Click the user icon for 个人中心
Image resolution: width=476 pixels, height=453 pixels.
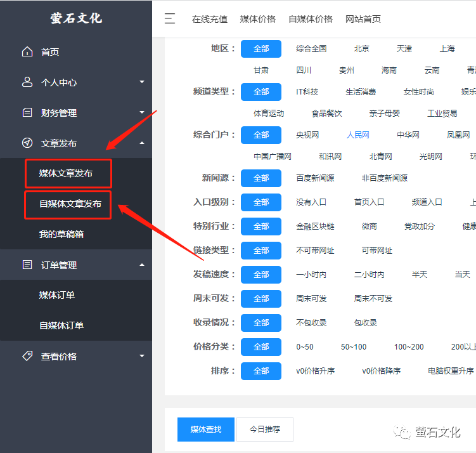pyautogui.click(x=27, y=82)
